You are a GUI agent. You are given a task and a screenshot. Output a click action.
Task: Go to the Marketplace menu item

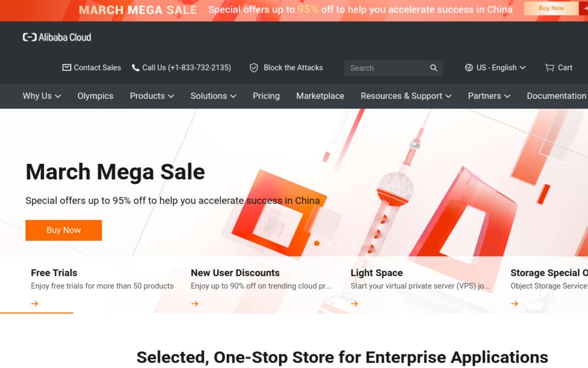320,96
